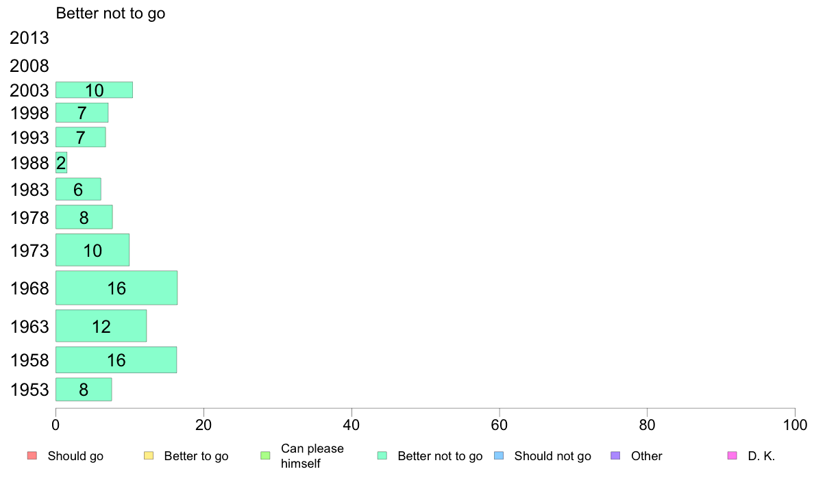The height and width of the screenshot is (504, 814).
Task: Select the Should not go legend label
Action: tap(552, 456)
